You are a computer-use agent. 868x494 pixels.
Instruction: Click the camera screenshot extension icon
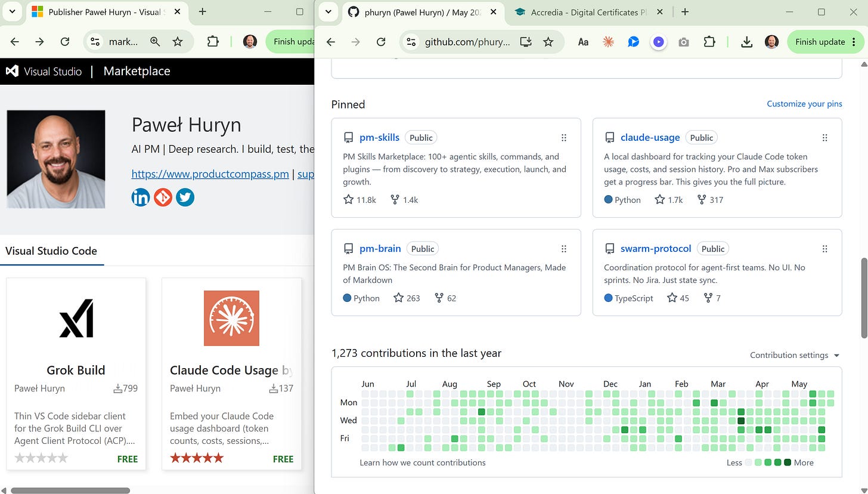684,42
